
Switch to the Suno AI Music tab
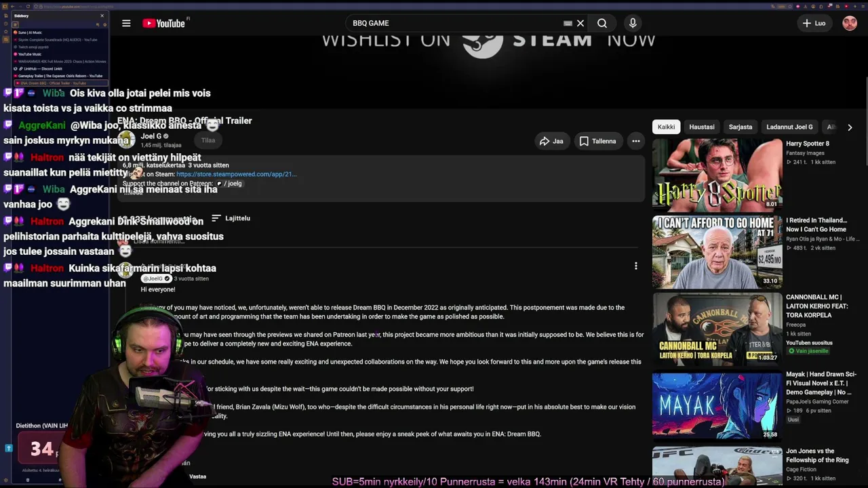pyautogui.click(x=59, y=33)
